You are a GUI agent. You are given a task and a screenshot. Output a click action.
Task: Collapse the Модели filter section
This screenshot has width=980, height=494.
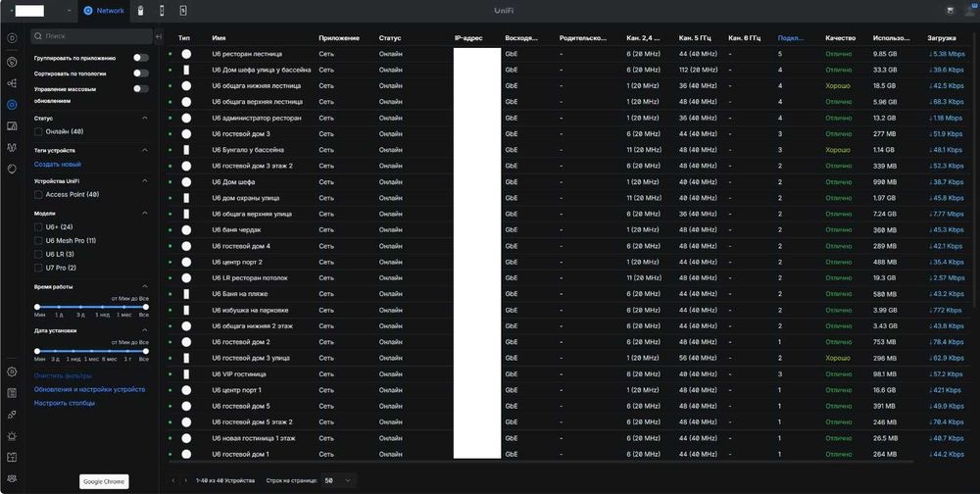pyautogui.click(x=145, y=214)
